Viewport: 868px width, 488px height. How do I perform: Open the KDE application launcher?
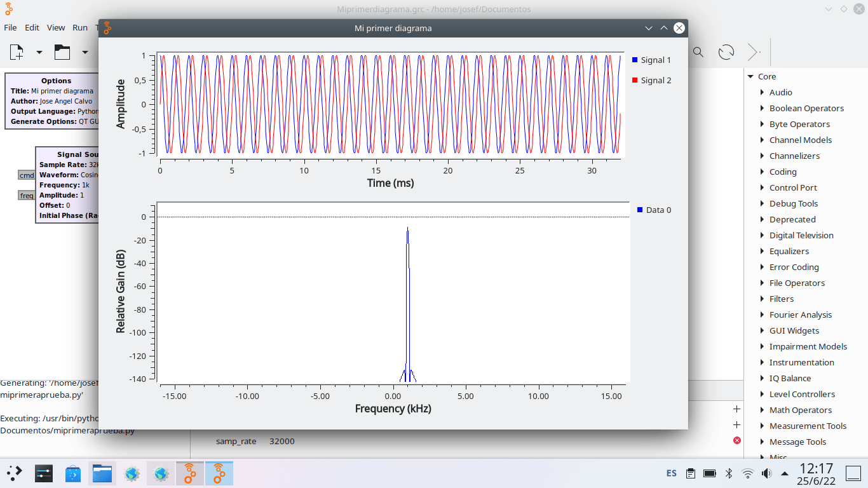(14, 473)
